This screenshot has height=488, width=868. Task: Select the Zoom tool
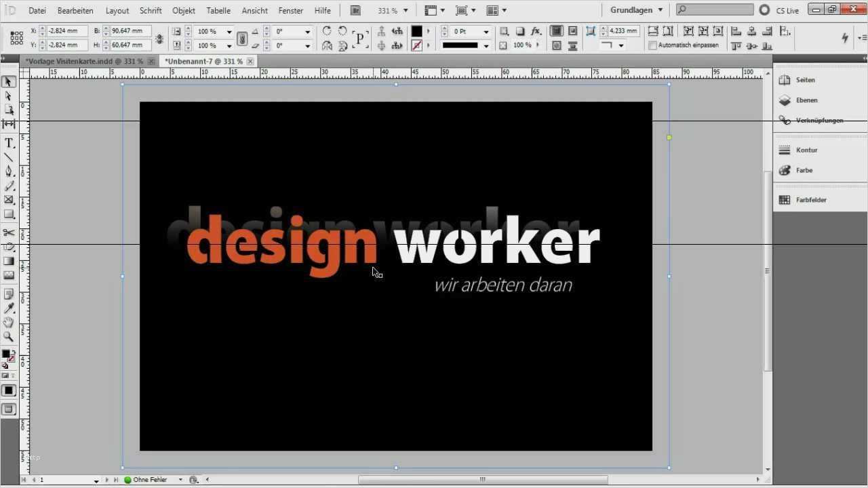9,337
